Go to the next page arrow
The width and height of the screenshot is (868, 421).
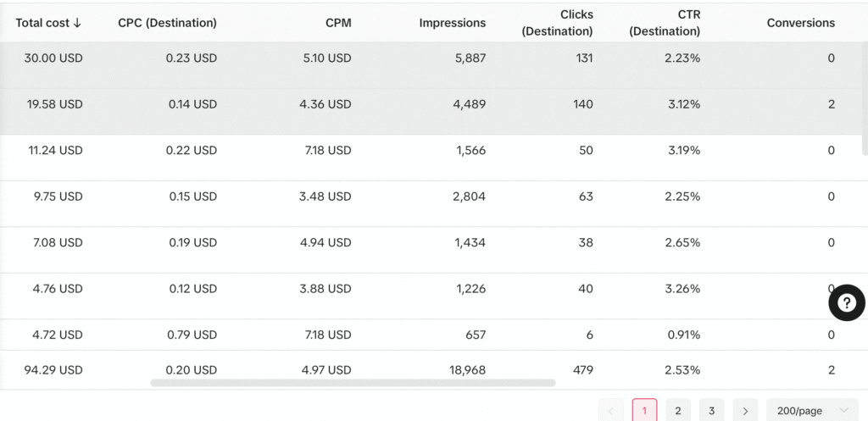coord(745,411)
